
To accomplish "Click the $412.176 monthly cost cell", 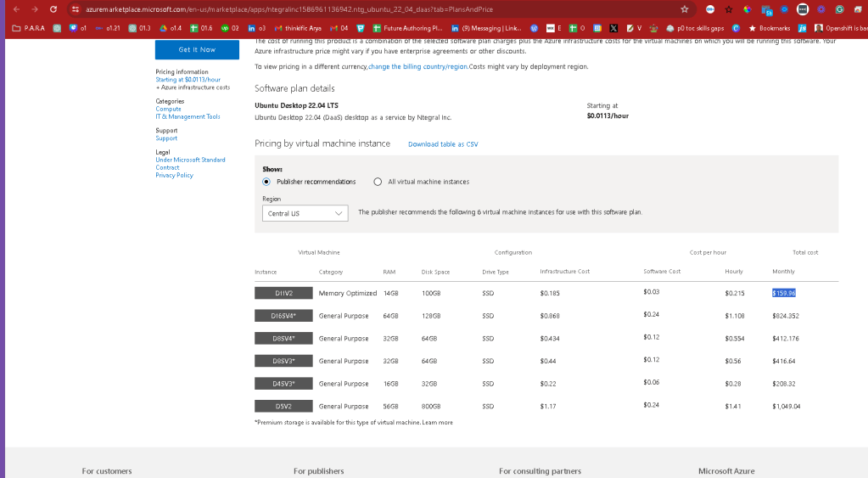I will pos(786,339).
